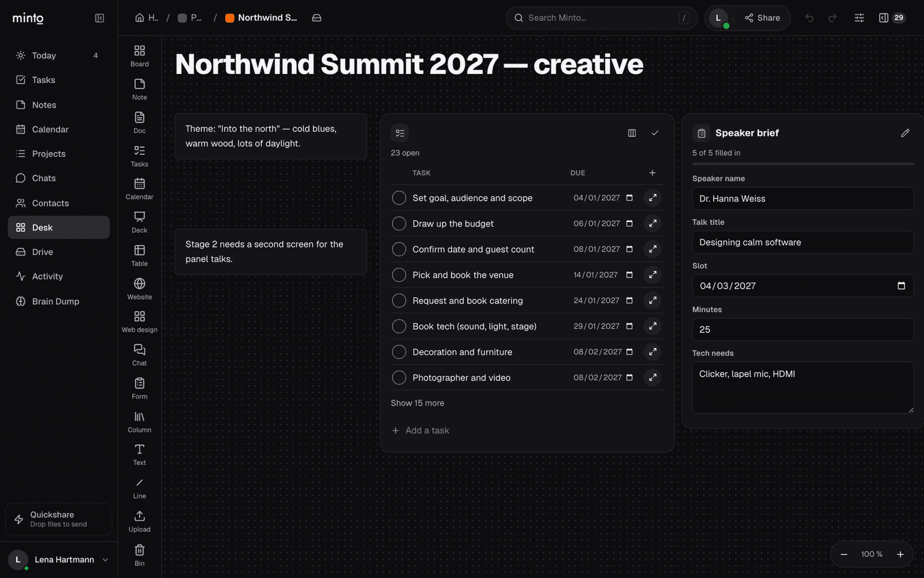The width and height of the screenshot is (924, 578).
Task: Click the checkmark icon on the task list
Action: pyautogui.click(x=655, y=133)
